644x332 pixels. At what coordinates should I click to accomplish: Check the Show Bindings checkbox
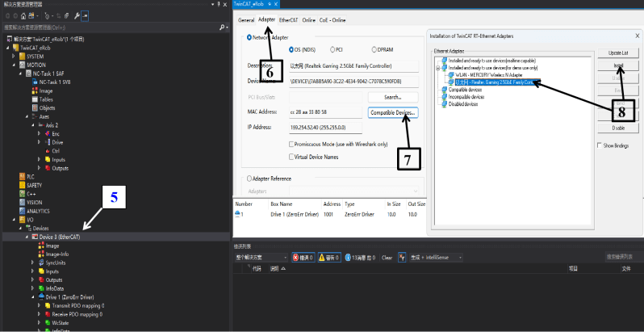[x=600, y=145]
